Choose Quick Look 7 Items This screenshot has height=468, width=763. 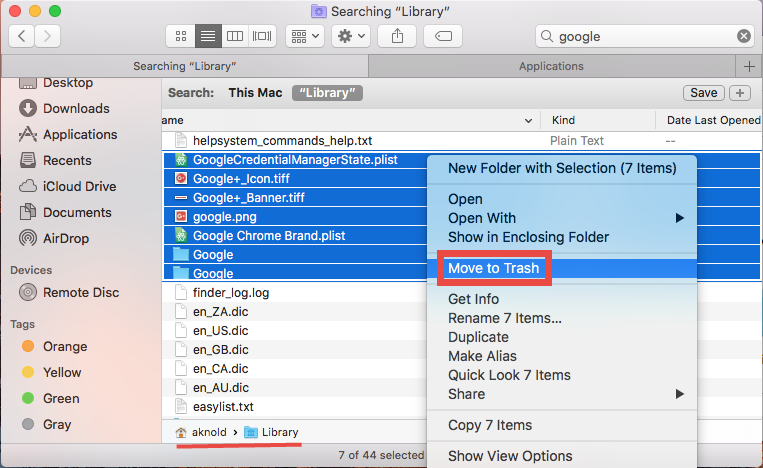pos(562,375)
